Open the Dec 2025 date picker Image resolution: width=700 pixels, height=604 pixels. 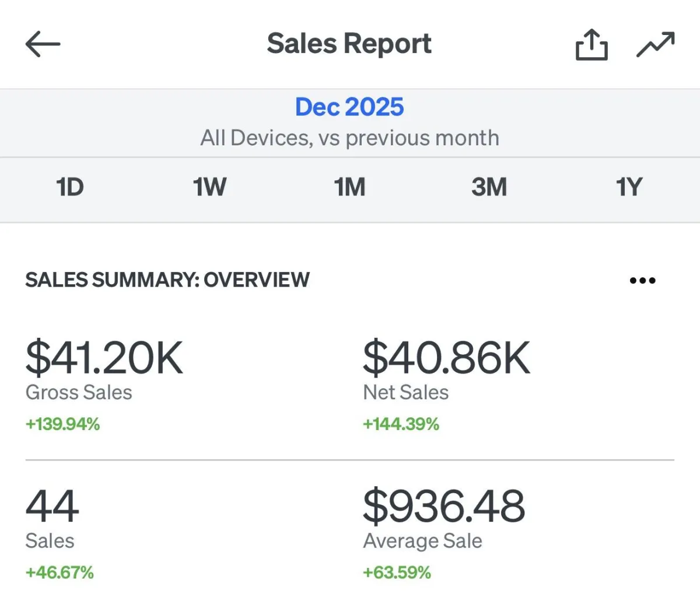349,107
